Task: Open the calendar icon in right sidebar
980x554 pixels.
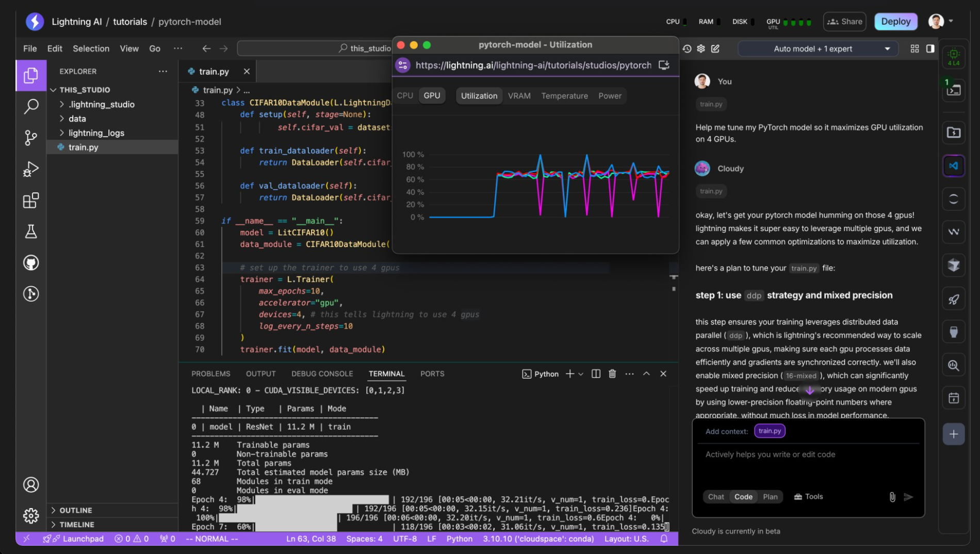Action: (x=954, y=398)
